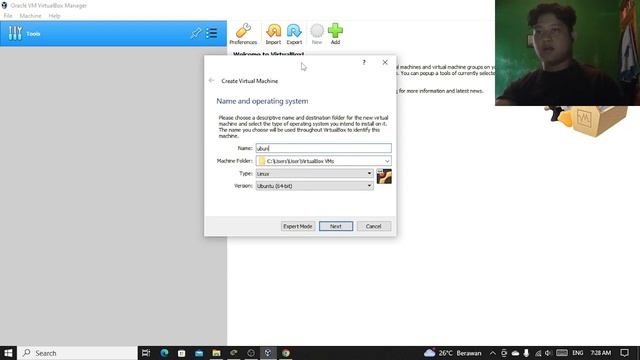
Task: Open the Windows Start menu
Action: coord(8,353)
